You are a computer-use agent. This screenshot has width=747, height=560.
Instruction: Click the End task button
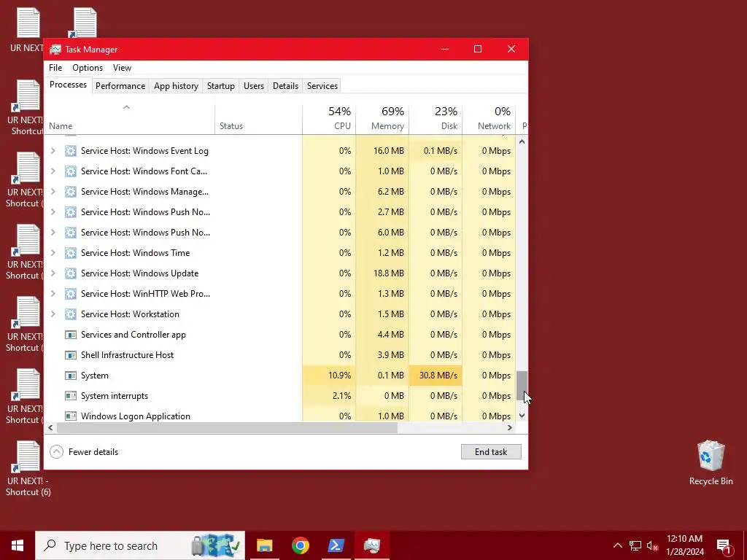click(491, 452)
